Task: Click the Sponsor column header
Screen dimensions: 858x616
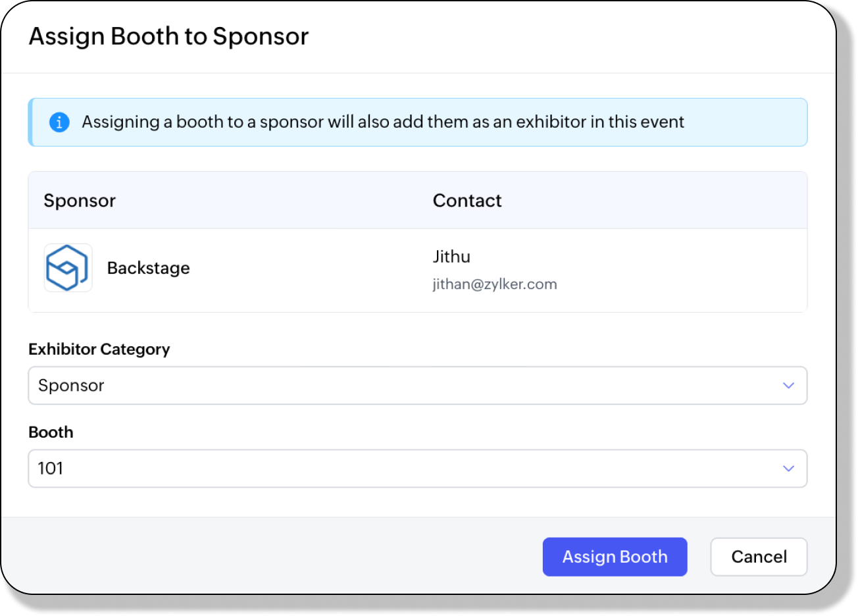Action: click(80, 201)
